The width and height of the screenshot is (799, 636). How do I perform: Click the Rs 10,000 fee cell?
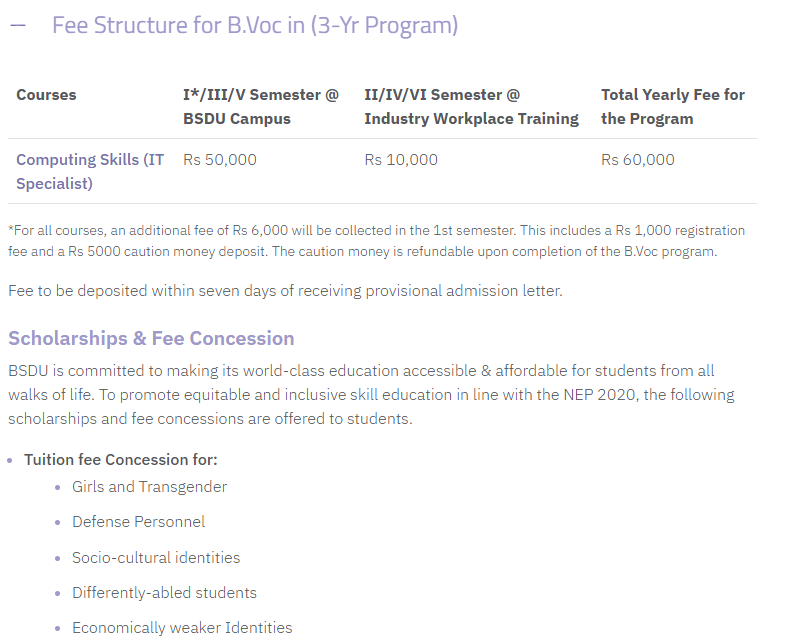tap(401, 160)
